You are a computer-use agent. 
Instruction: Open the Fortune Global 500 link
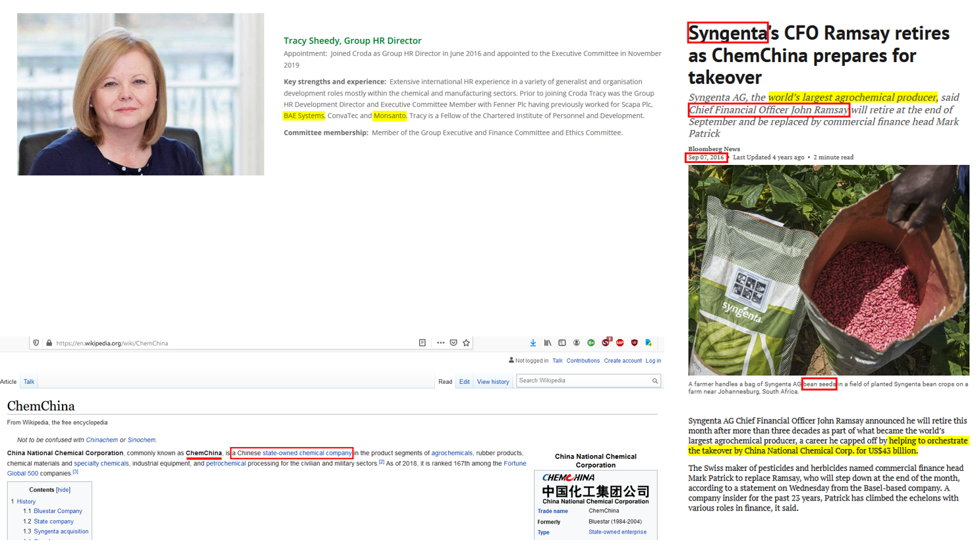[515, 464]
